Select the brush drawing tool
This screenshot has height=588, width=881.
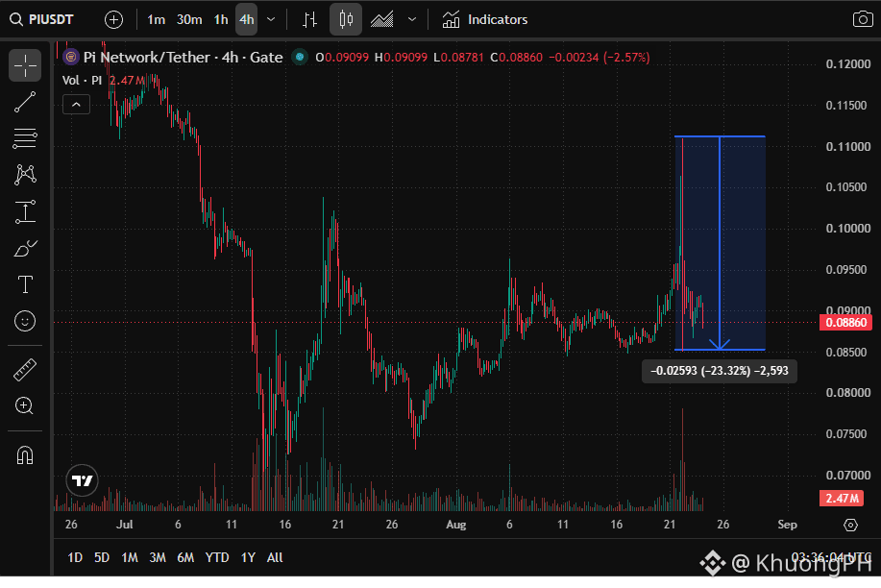tap(25, 248)
